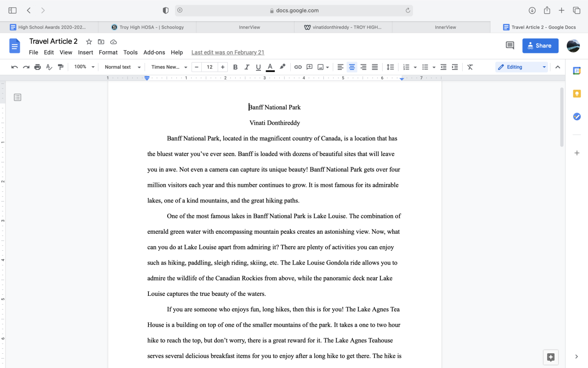Get more add-ons with the plus icon

pyautogui.click(x=577, y=153)
